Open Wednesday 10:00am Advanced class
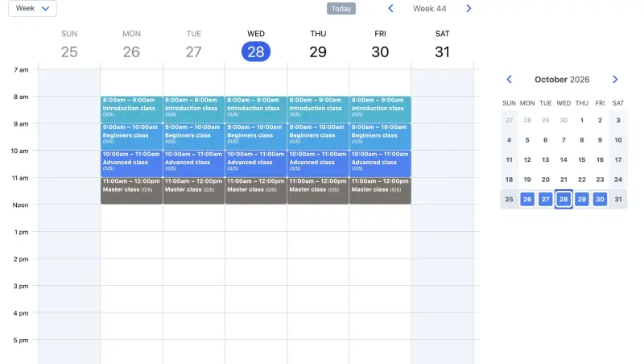The image size is (644, 364). [x=256, y=163]
